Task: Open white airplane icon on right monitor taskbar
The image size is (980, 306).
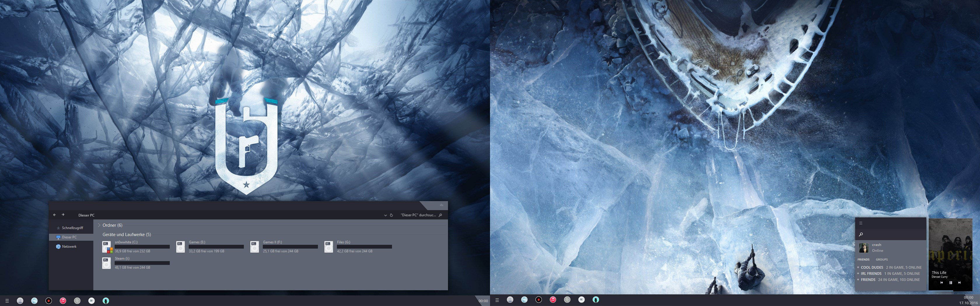Action: pos(581,300)
